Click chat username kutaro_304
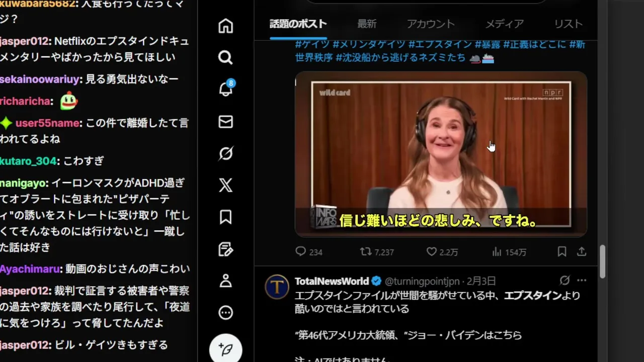 (29, 161)
